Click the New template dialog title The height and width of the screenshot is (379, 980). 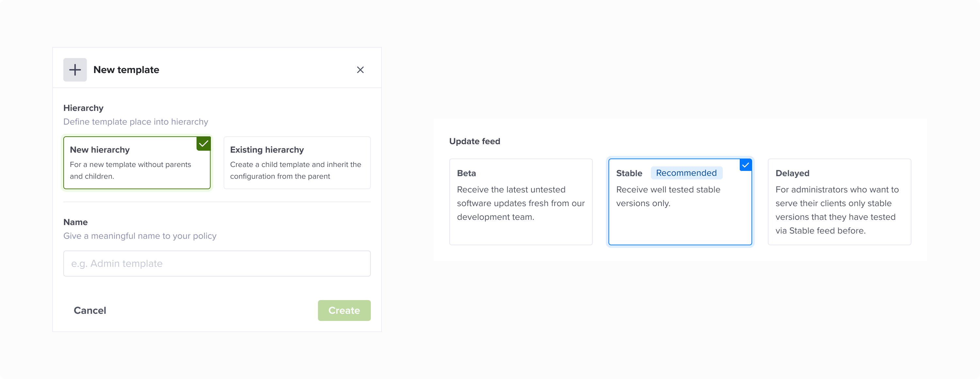[126, 69]
